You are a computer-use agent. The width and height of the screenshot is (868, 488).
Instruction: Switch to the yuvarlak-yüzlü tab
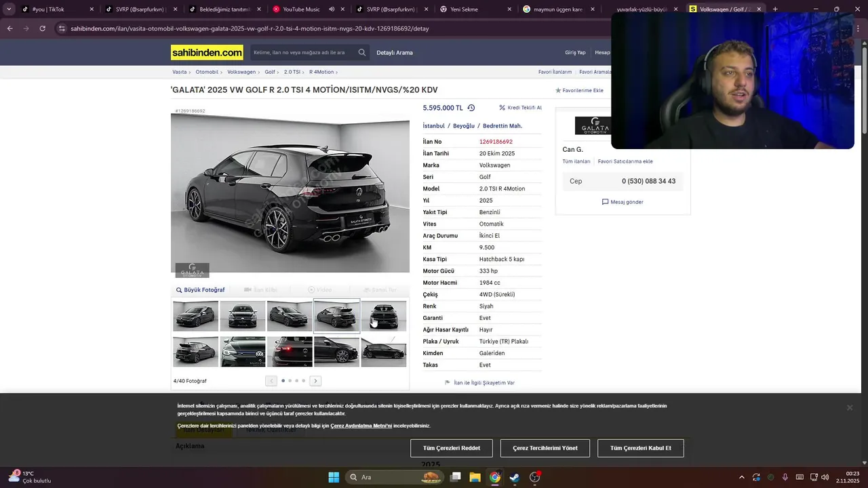tap(643, 9)
